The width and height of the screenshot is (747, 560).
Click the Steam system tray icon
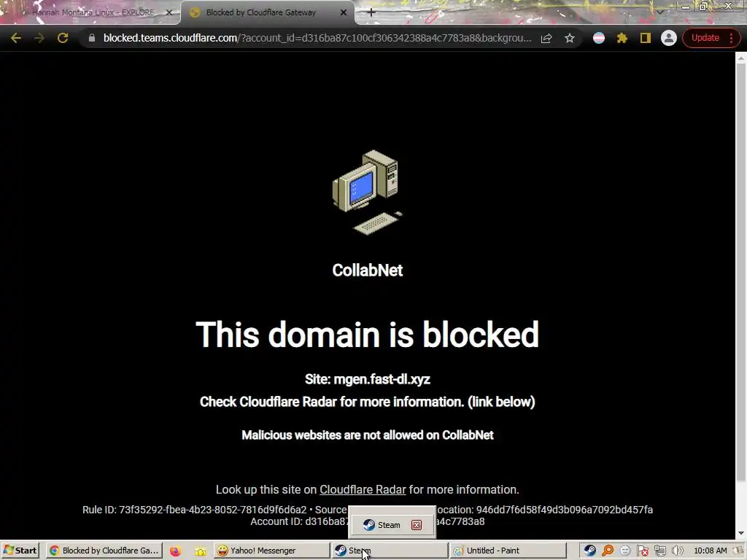(x=589, y=551)
